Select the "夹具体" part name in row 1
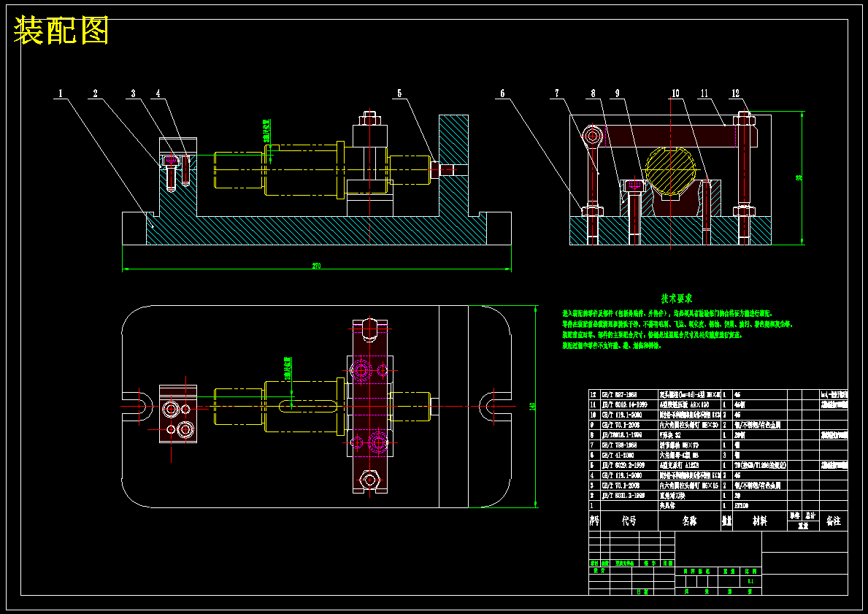The height and width of the screenshot is (614, 868). click(667, 505)
